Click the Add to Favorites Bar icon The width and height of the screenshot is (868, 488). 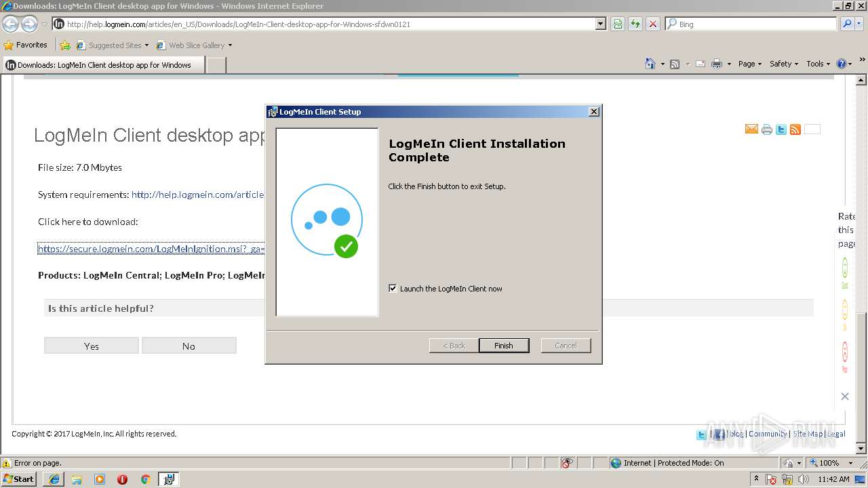(x=65, y=45)
